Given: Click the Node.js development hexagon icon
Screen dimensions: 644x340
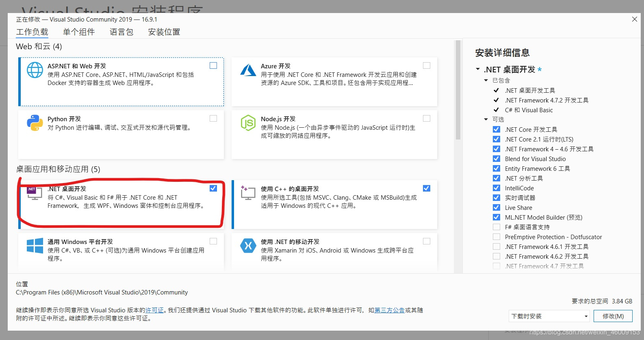Looking at the screenshot, I should tap(248, 123).
